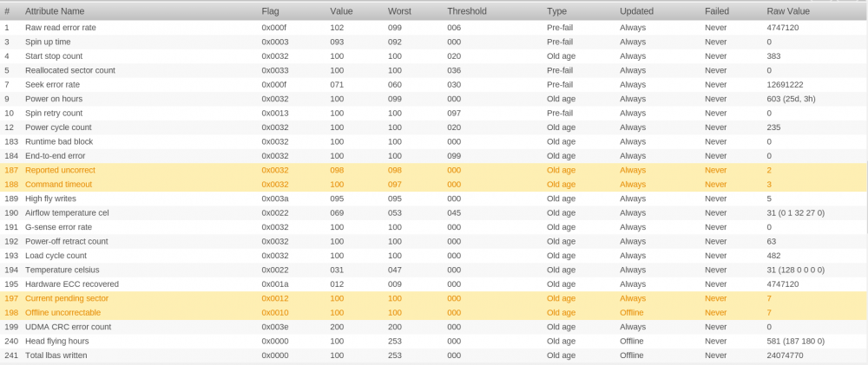The height and width of the screenshot is (365, 868).
Task: Click highlighted Reported uncorrect row
Action: coord(434,170)
